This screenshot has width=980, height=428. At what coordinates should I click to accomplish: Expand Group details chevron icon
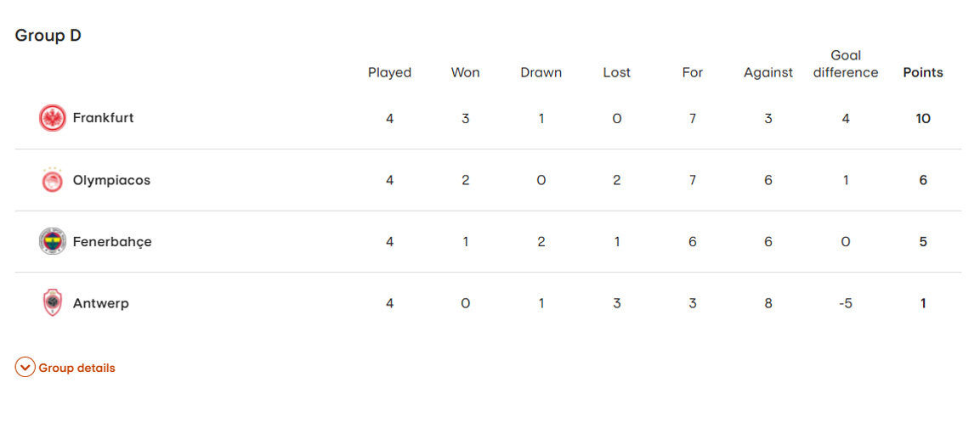tap(25, 368)
